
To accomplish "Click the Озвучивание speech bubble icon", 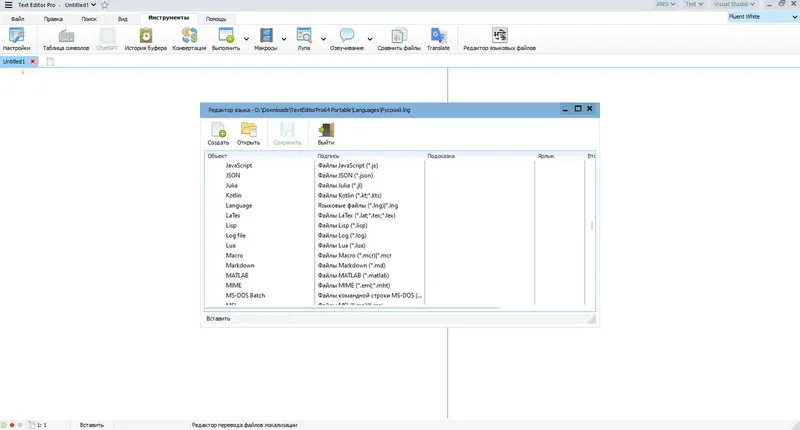I will click(347, 35).
